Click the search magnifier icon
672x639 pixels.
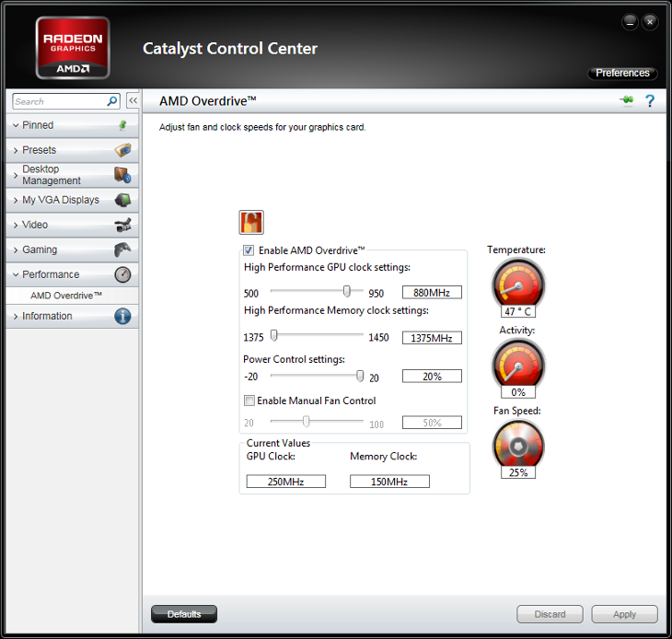pos(112,101)
